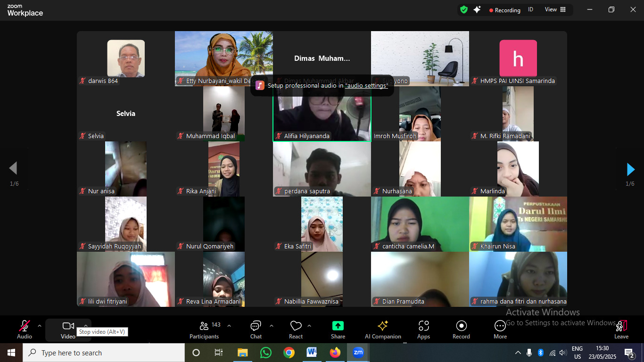Open Firefox from taskbar

335,353
